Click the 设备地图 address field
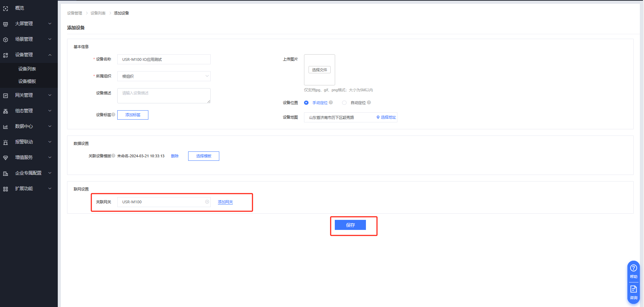 pos(351,117)
